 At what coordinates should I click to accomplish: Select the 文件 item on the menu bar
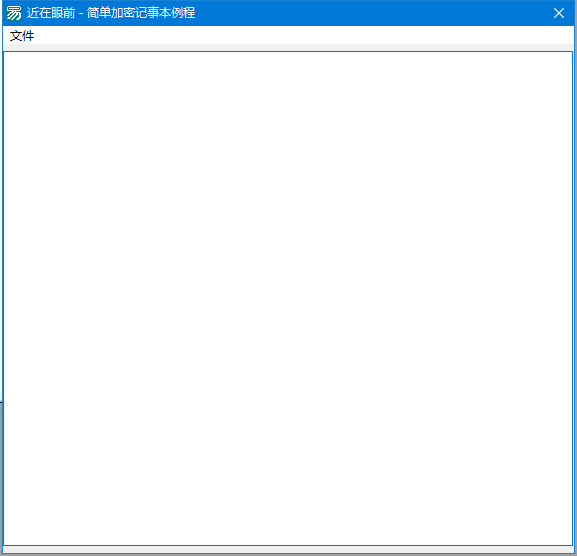pos(22,36)
